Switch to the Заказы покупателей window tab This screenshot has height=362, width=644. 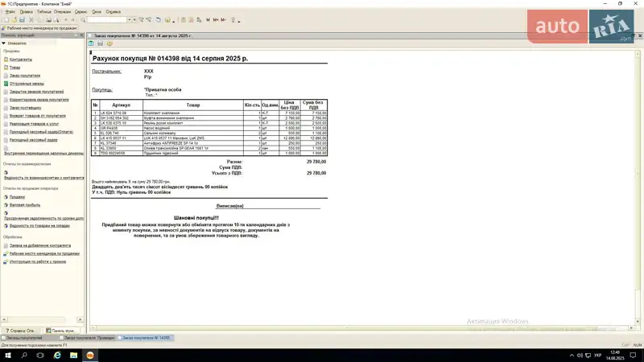point(20,338)
